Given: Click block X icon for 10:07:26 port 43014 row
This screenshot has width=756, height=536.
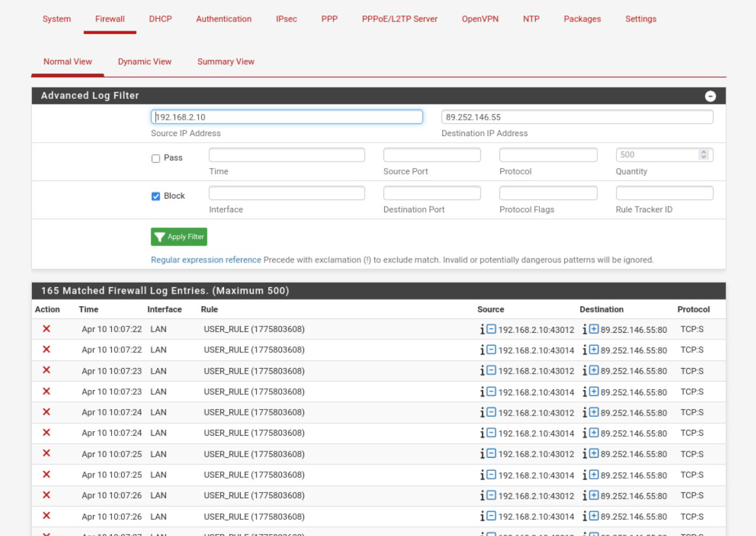Looking at the screenshot, I should (46, 516).
